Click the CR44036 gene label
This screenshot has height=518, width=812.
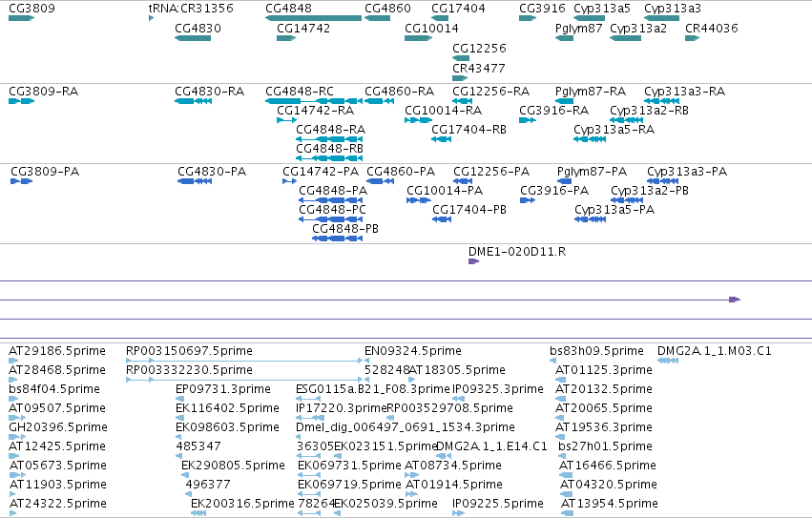[x=712, y=29]
